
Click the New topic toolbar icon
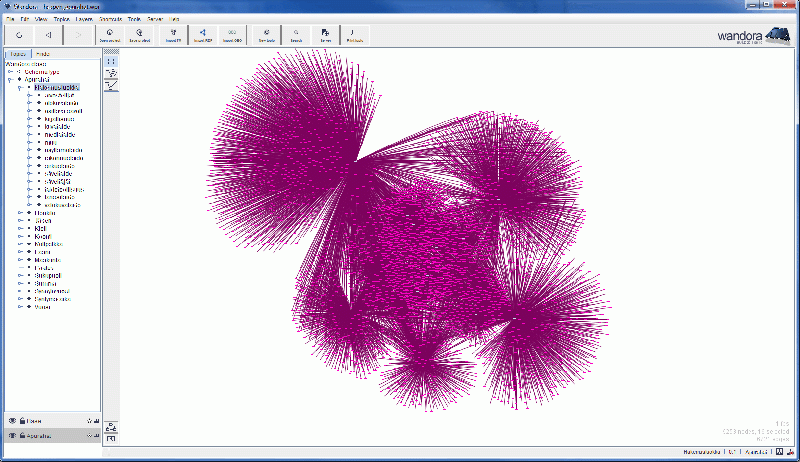pyautogui.click(x=266, y=35)
